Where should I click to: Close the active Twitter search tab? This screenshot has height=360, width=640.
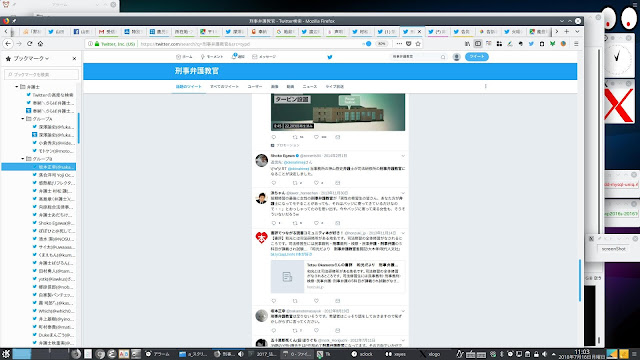tap(419, 31)
